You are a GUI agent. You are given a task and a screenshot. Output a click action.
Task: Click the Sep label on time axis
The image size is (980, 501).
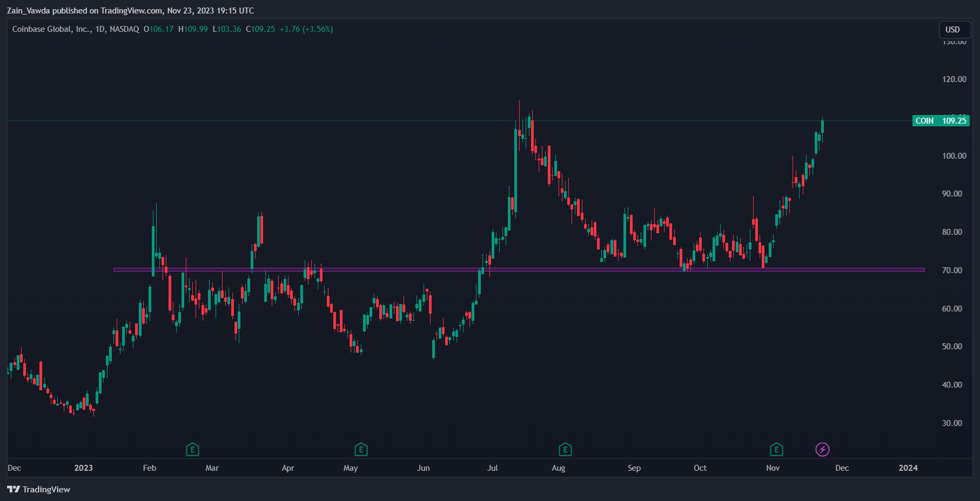click(634, 468)
